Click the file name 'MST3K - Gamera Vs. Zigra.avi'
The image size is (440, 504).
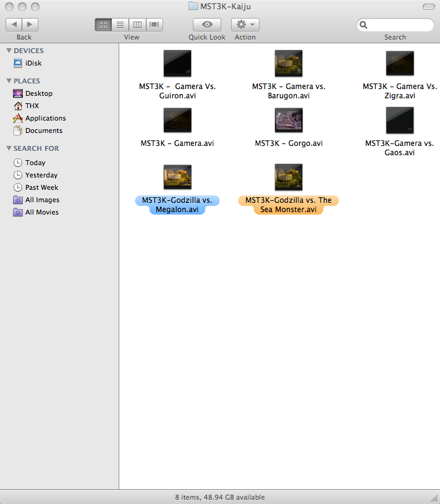point(400,91)
